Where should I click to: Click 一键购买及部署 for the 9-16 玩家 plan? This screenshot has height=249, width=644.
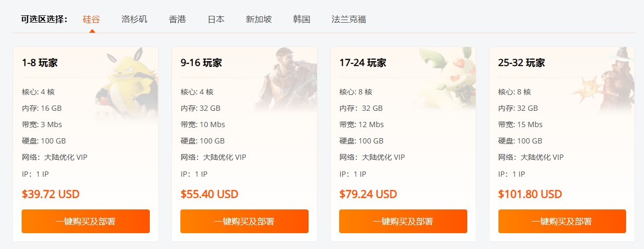coord(244,221)
